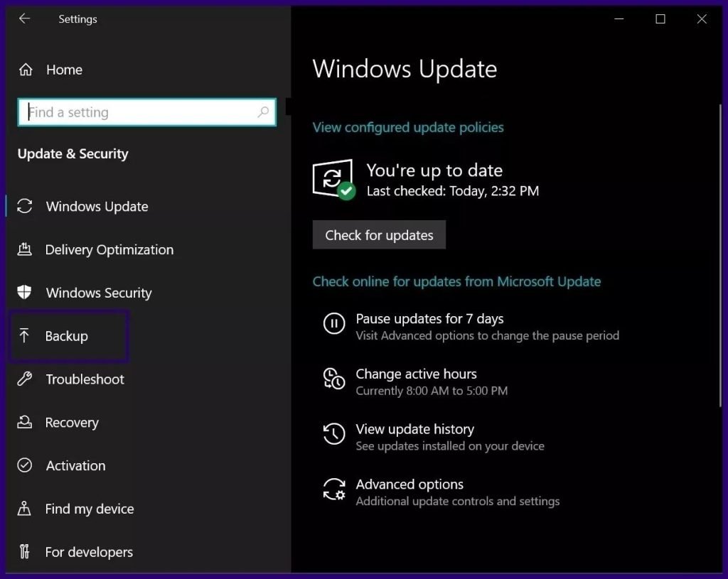This screenshot has height=579, width=728.
Task: Open For developers settings
Action: click(x=89, y=552)
